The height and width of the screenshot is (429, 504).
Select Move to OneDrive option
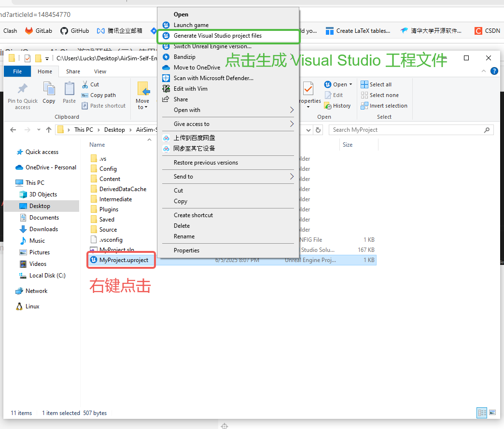[228, 68]
